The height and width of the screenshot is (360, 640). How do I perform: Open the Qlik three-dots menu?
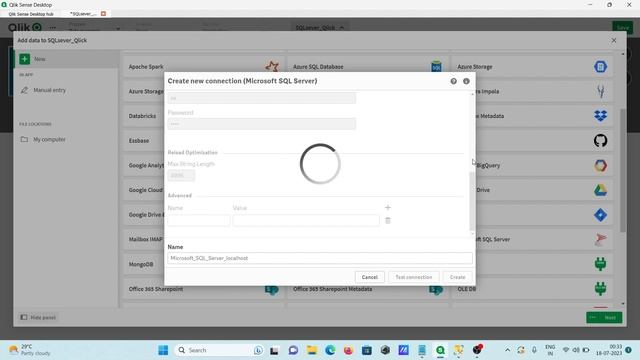click(53, 28)
